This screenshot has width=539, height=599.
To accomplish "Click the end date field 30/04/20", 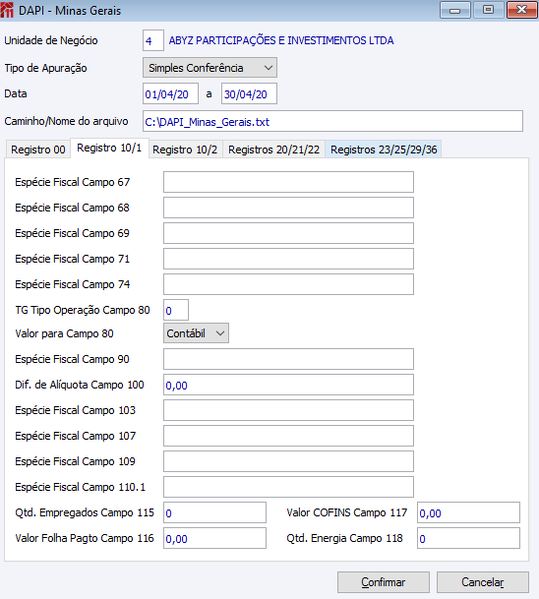I will (249, 94).
